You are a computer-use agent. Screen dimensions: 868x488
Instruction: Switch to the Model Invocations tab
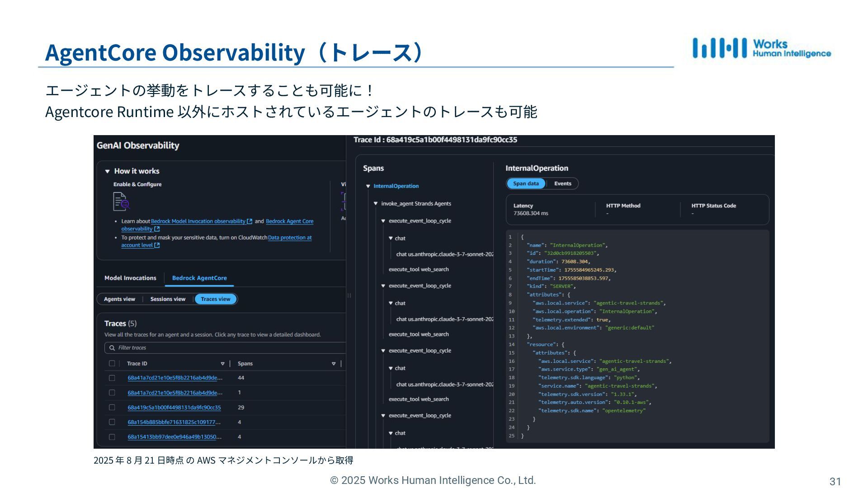[130, 278]
